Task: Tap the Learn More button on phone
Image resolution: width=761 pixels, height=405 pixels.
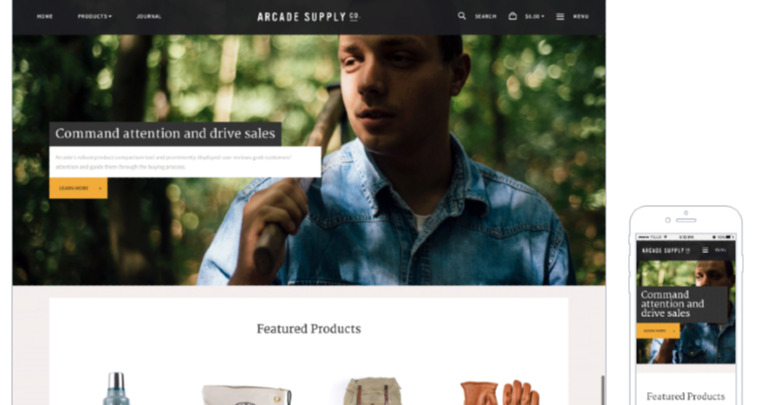Action: coord(658,331)
